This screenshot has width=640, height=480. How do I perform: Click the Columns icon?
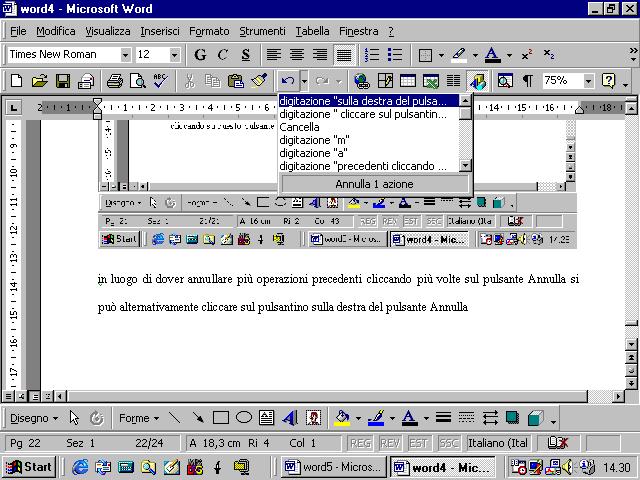pyautogui.click(x=453, y=81)
